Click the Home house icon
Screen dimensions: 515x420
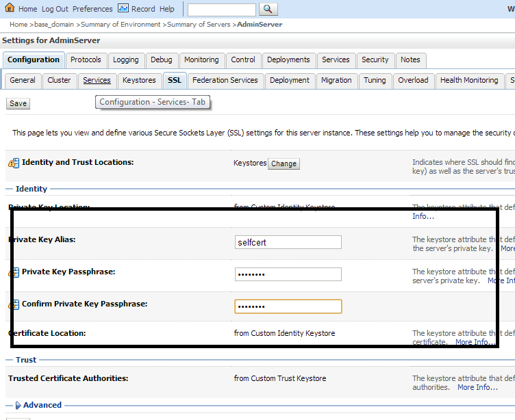[x=10, y=8]
